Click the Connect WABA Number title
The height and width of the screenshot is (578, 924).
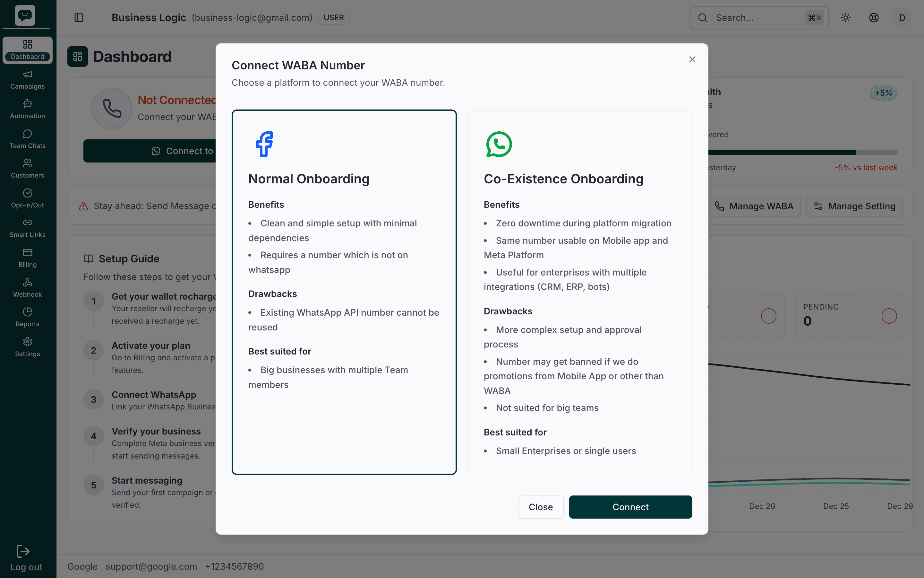point(298,66)
